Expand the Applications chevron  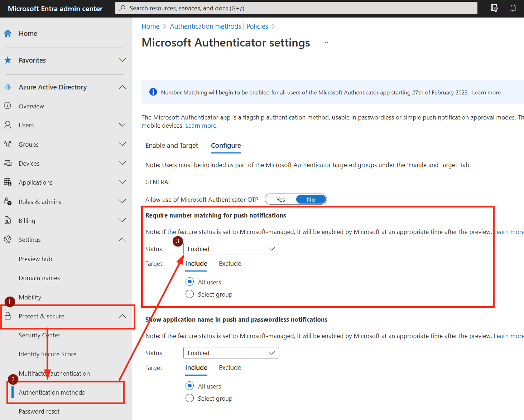pos(122,182)
